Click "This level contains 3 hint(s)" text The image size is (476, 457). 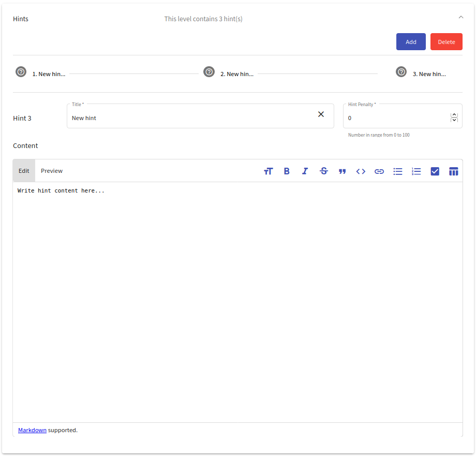203,19
